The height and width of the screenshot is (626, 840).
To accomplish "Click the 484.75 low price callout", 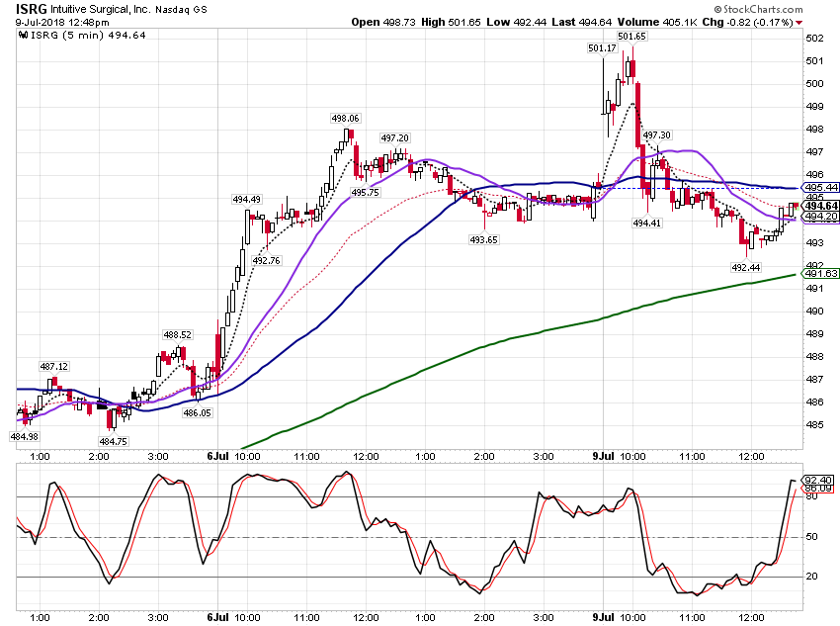I will [113, 442].
